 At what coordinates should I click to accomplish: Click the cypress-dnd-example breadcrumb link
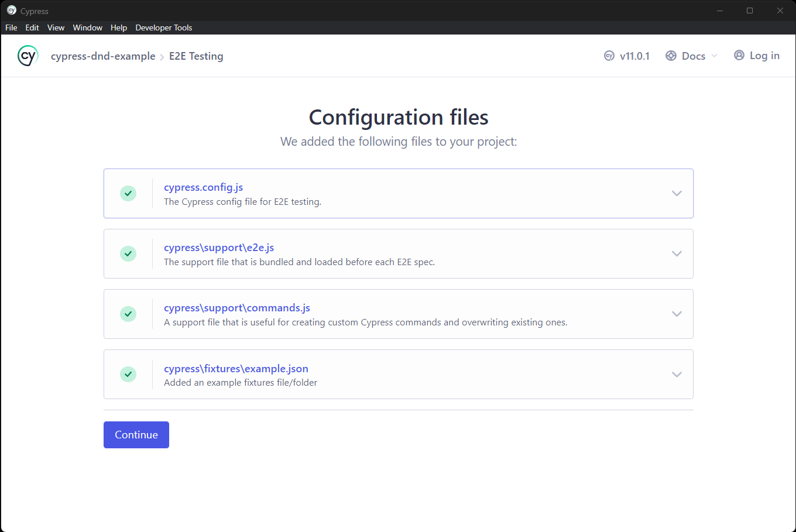pyautogui.click(x=103, y=56)
